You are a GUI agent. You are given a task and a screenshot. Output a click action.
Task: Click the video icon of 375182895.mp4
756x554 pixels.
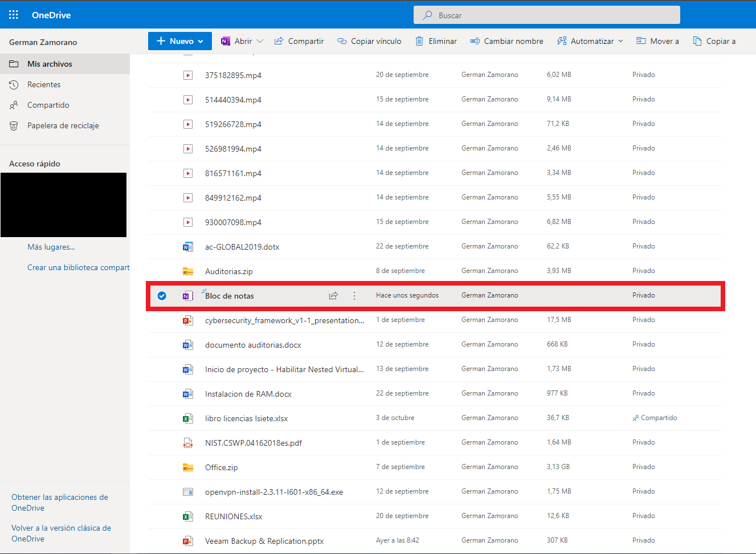188,75
